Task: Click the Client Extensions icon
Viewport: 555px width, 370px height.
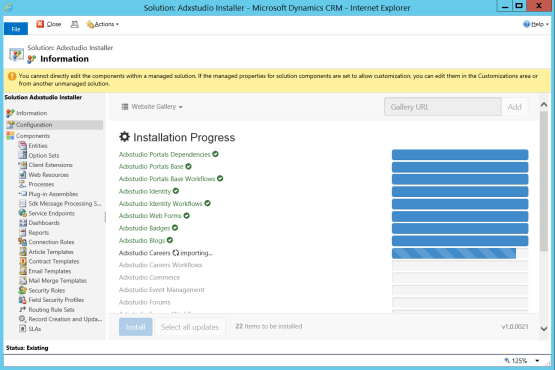Action: [23, 165]
